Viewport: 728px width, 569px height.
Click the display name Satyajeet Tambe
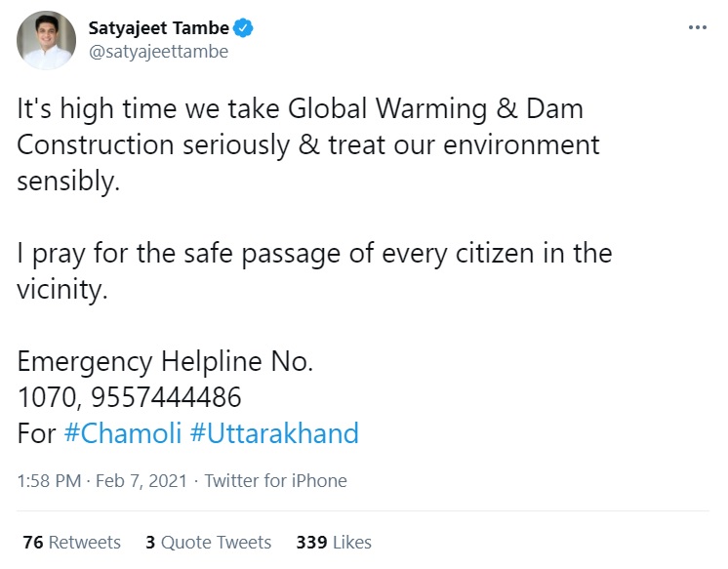[158, 28]
